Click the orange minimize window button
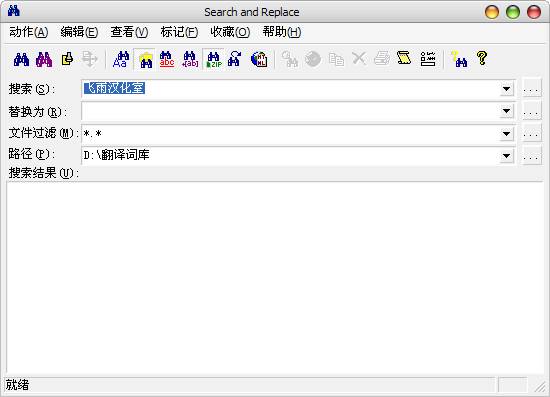Image resolution: width=550 pixels, height=397 pixels. click(x=492, y=12)
